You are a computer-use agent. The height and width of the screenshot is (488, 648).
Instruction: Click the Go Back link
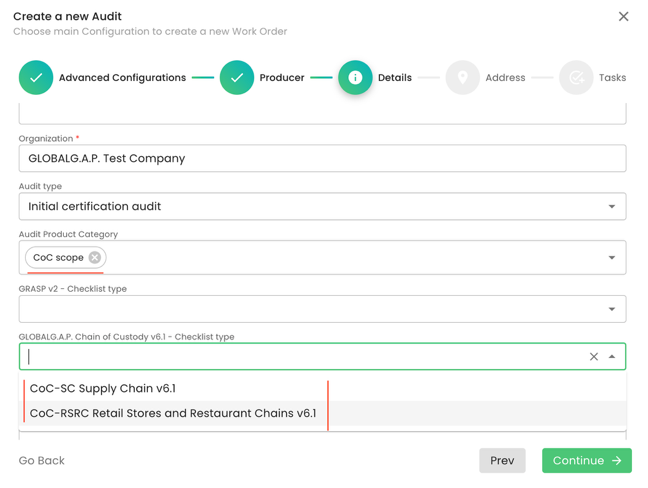coord(42,461)
